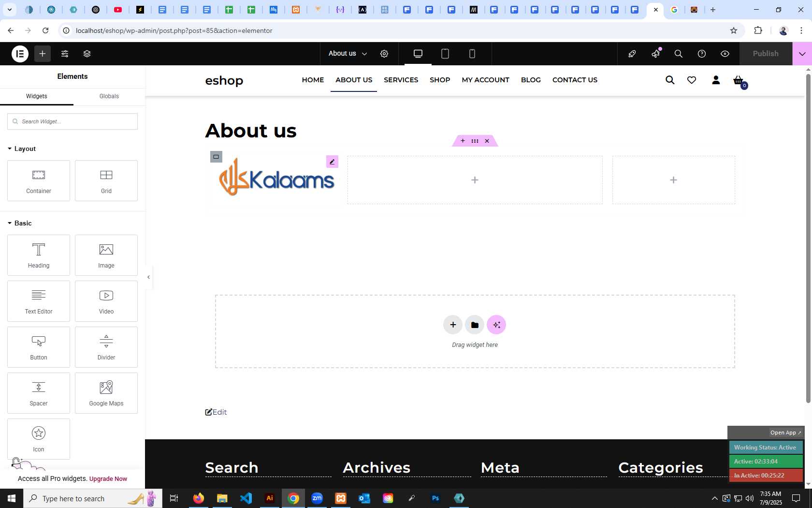Select the Grid widget
Image resolution: width=812 pixels, height=508 pixels.
tap(106, 181)
